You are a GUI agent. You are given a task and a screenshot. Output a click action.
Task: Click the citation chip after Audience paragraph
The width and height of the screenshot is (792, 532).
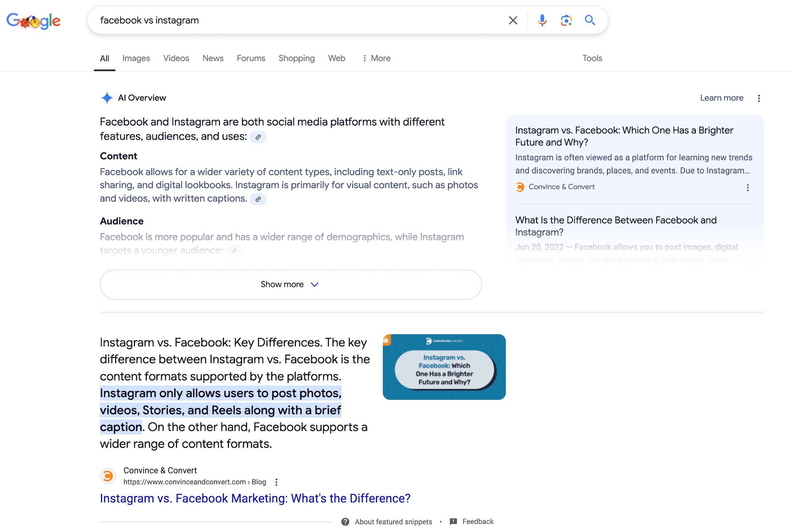[235, 250]
